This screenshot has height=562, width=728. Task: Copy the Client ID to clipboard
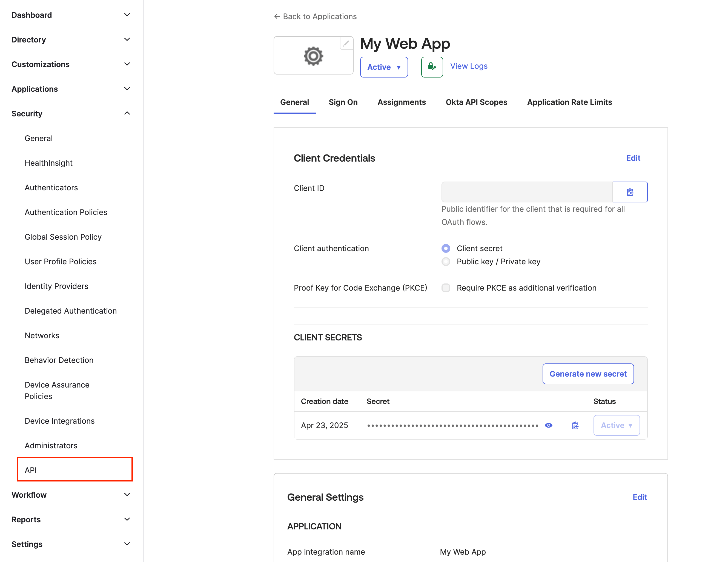click(630, 192)
